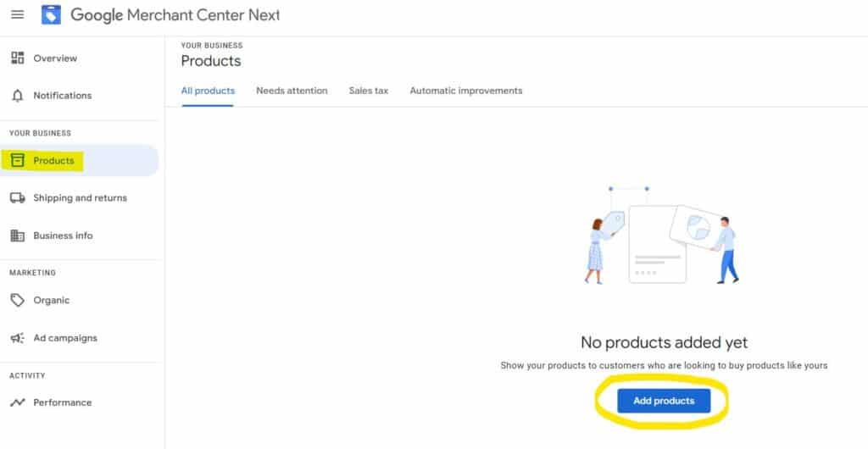Open the hamburger main menu

pyautogui.click(x=18, y=15)
